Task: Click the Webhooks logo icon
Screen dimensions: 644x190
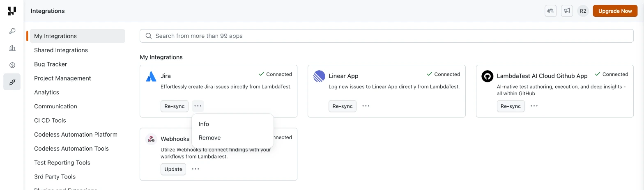Action: 151,139
